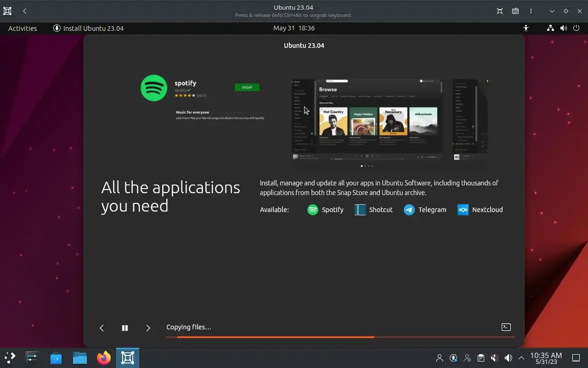Click the 'Copying files…' status text
588x368 pixels.
(x=189, y=327)
